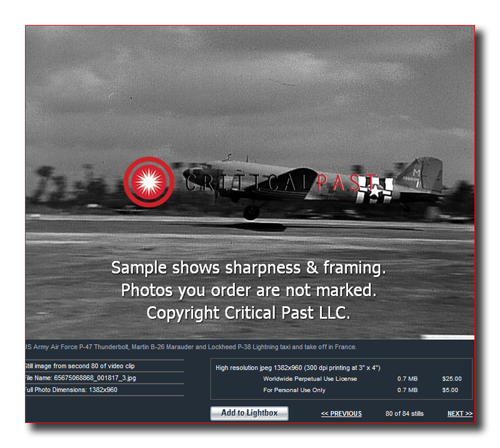Go to the << PREVIOUS still

pyautogui.click(x=341, y=414)
